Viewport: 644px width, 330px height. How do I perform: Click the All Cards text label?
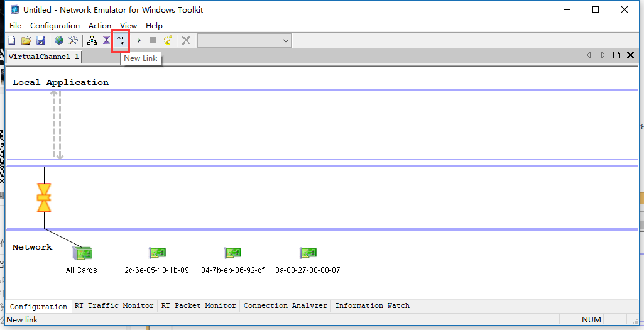[81, 270]
